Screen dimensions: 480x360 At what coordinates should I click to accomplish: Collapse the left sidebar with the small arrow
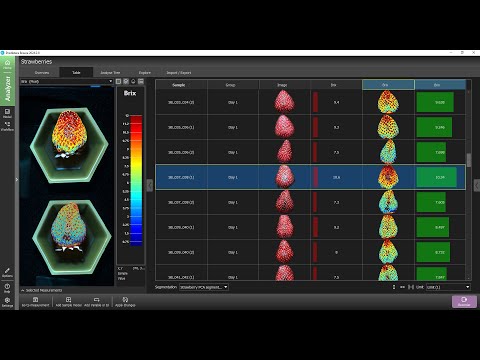[x=17, y=180]
